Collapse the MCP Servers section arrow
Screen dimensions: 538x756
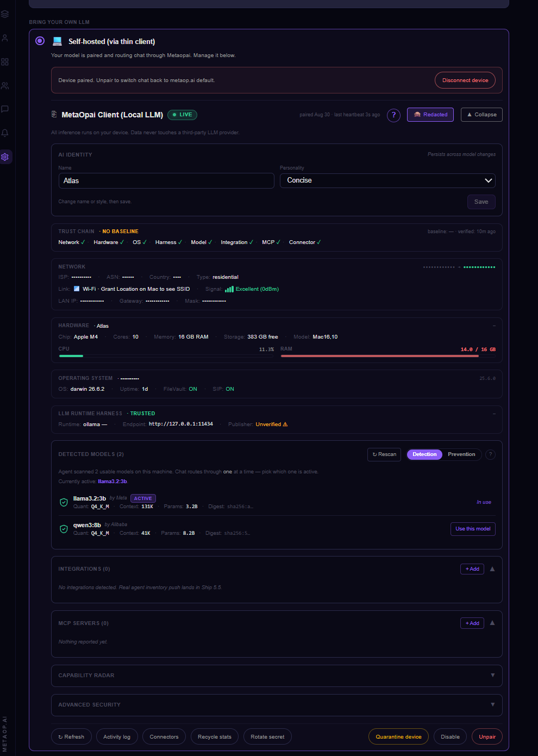[x=492, y=623]
